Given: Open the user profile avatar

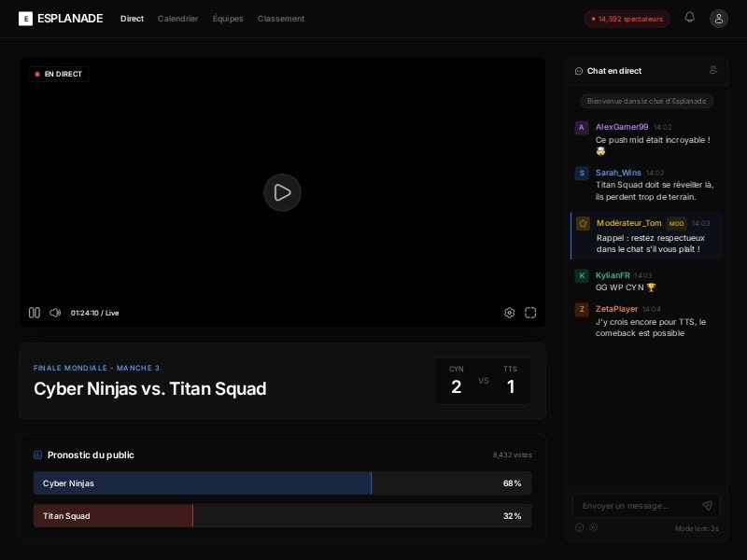Looking at the screenshot, I should coord(718,19).
